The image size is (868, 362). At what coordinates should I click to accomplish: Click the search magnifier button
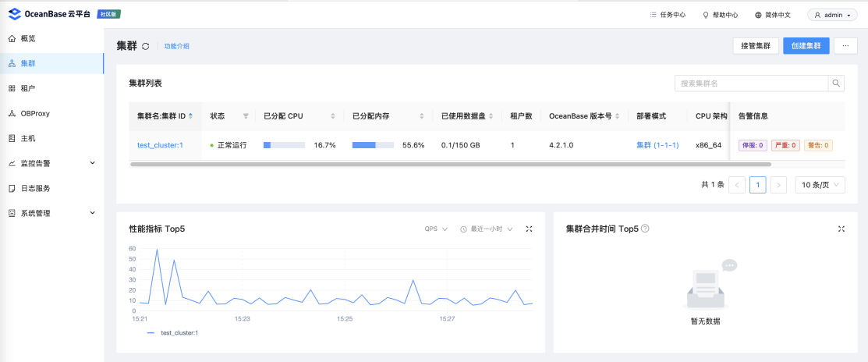click(837, 83)
